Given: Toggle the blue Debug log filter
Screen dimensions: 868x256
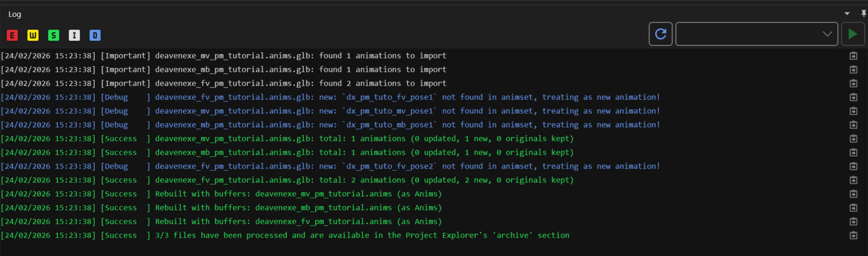Looking at the screenshot, I should [x=95, y=35].
